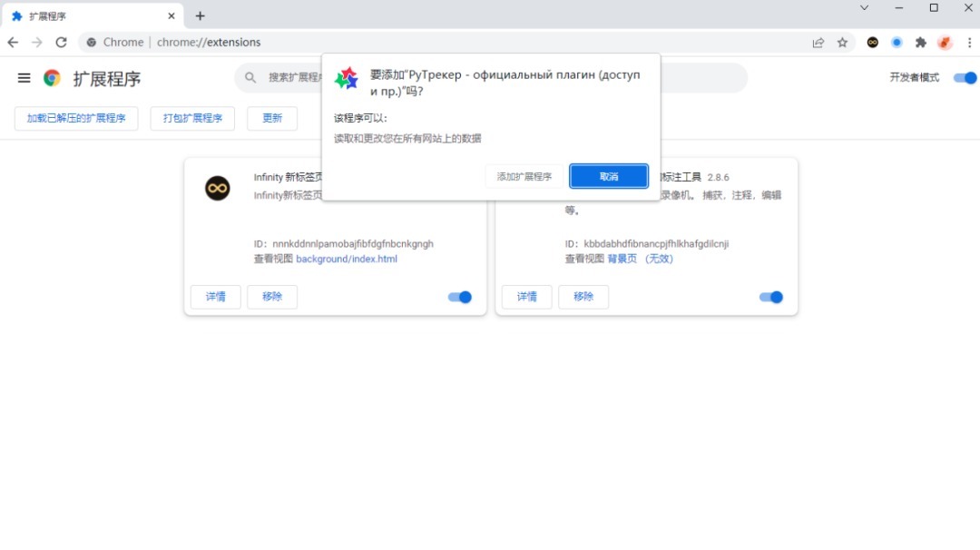This screenshot has width=980, height=550.
Task: Click 加载已解压的扩展程序 button
Action: [76, 118]
